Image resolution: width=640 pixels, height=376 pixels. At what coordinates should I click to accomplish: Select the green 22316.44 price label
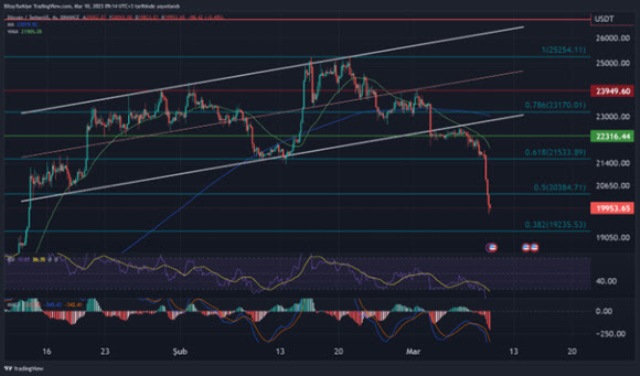[x=612, y=137]
